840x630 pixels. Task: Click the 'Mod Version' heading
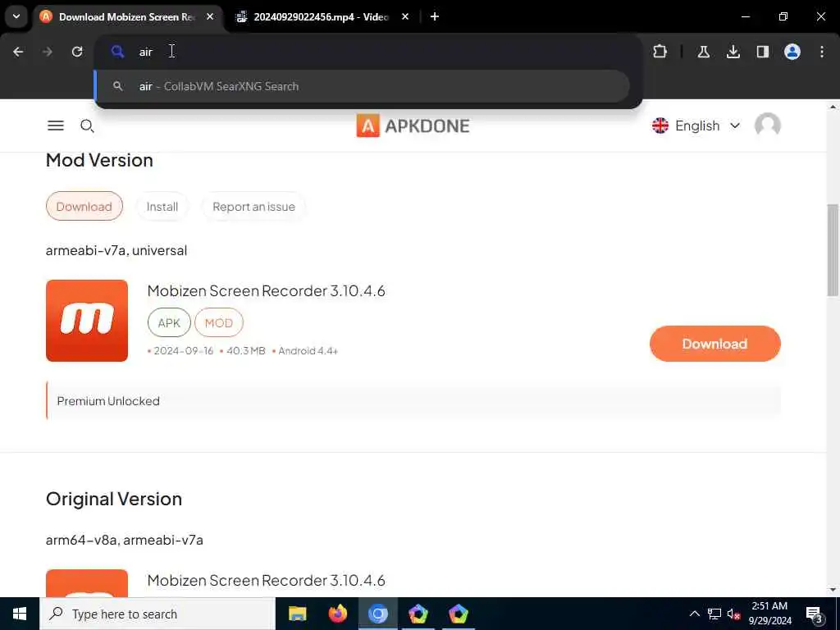click(99, 160)
